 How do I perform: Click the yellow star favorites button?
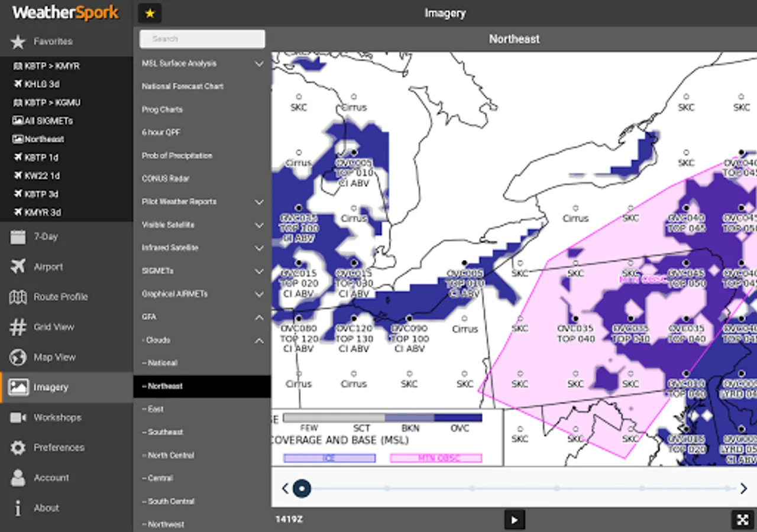[150, 13]
